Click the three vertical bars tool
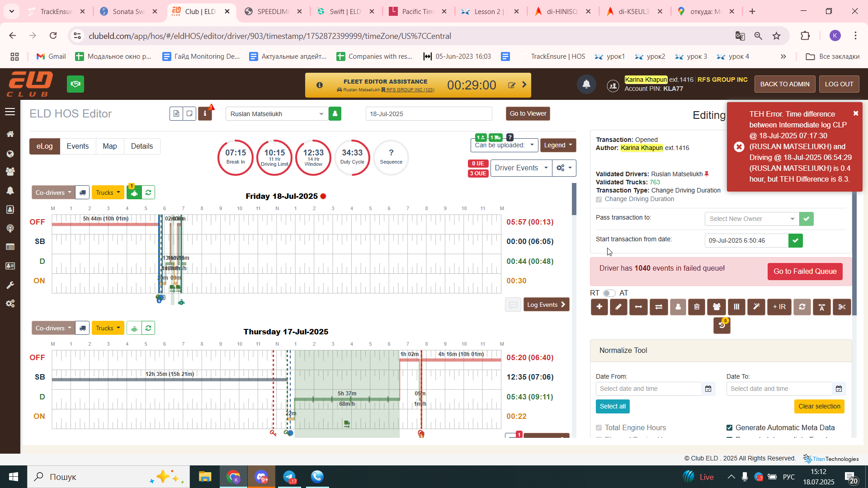The height and width of the screenshot is (488, 868). (736, 307)
